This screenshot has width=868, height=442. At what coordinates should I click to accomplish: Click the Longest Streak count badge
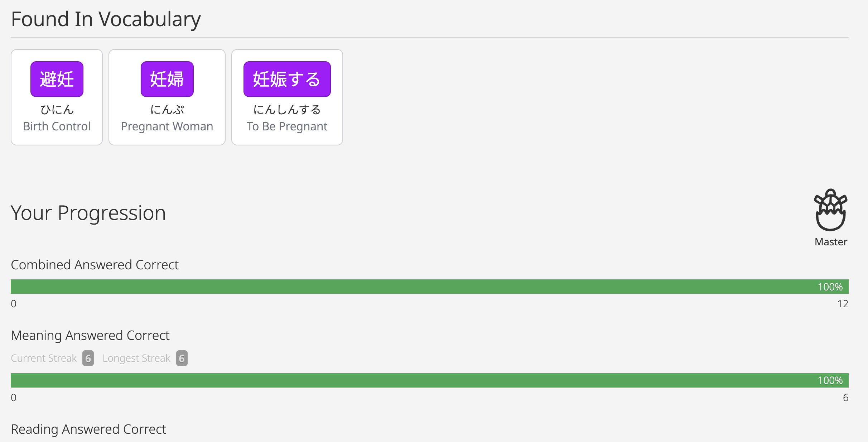click(x=182, y=358)
